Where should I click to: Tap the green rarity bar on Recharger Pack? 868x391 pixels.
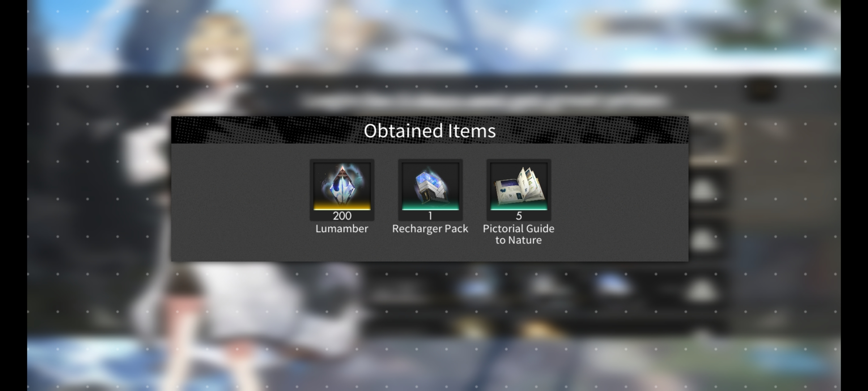click(430, 207)
